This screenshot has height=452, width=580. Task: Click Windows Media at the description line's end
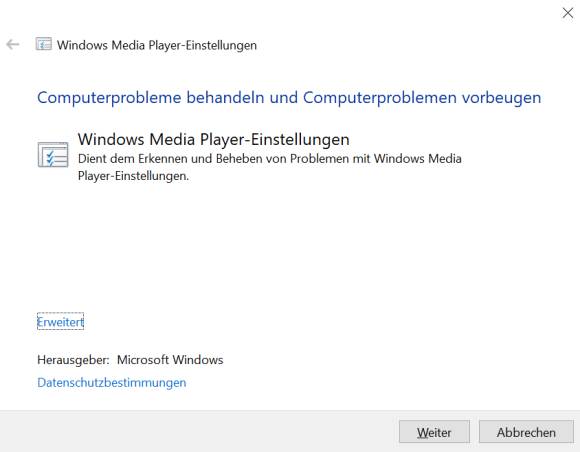[x=418, y=159]
